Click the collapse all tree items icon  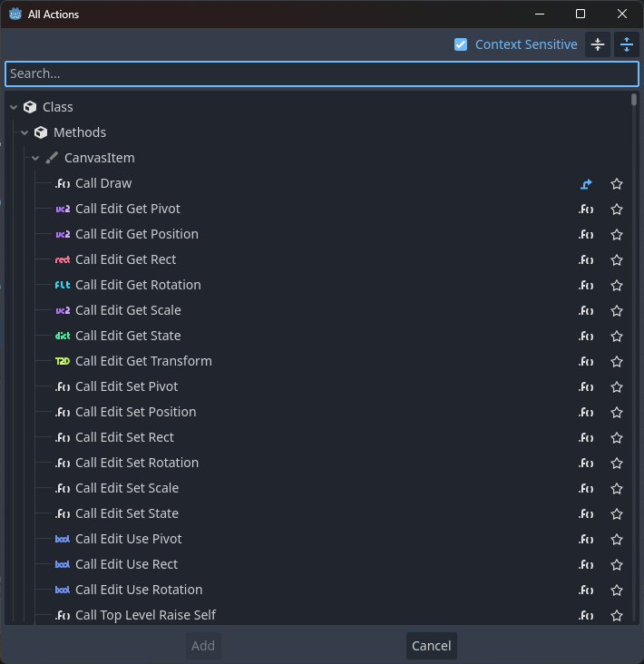coord(598,44)
